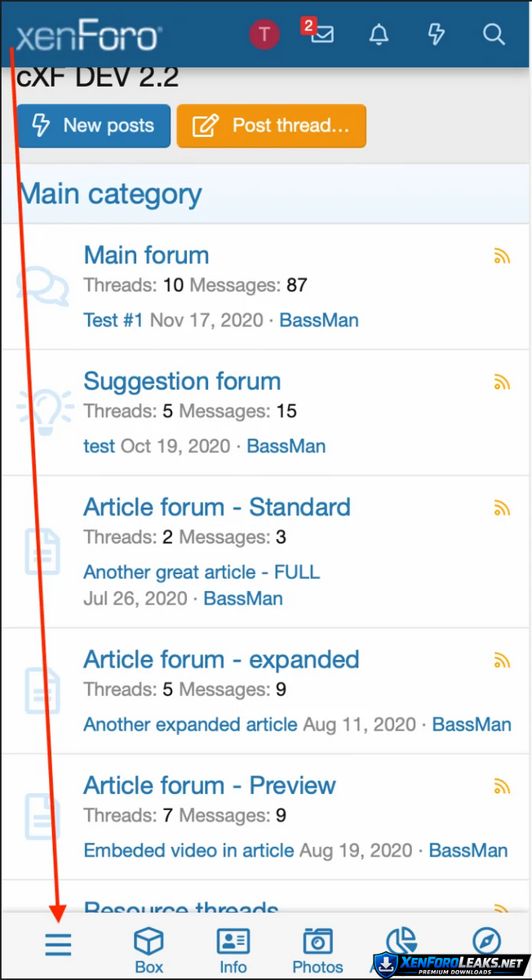Click the xenForo logo
This screenshot has height=980, width=532.
[88, 36]
